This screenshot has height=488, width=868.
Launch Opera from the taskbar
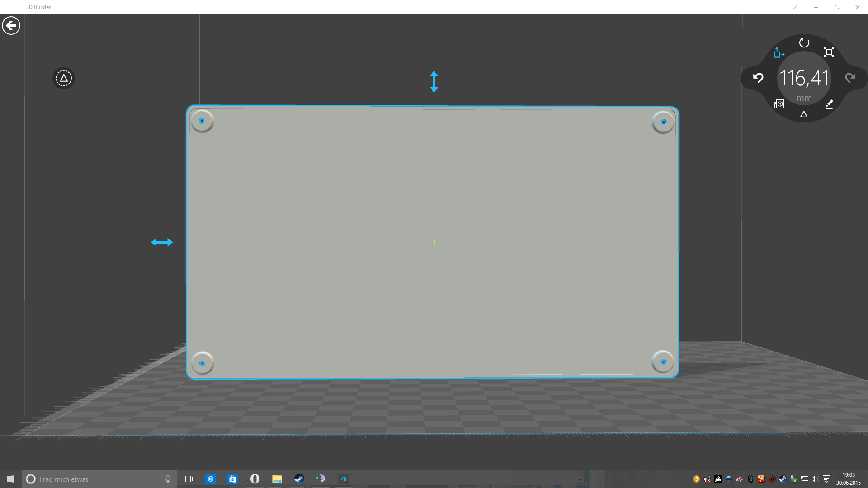click(255, 479)
